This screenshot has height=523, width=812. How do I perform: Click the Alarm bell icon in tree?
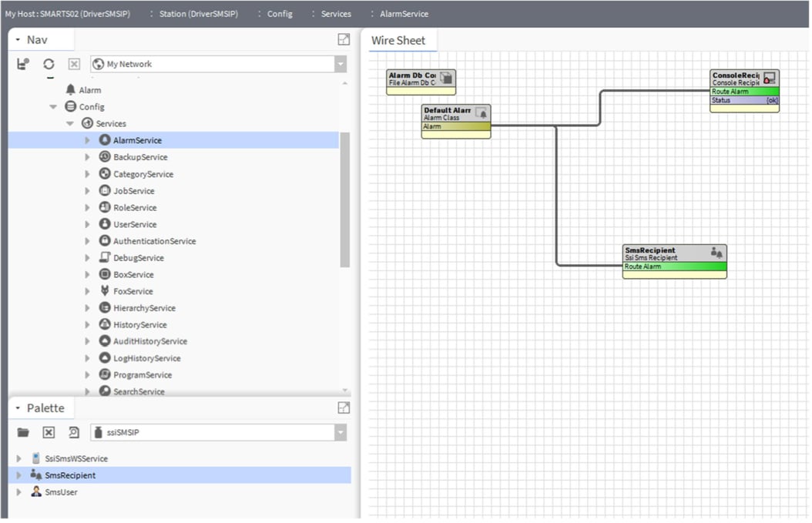point(70,89)
